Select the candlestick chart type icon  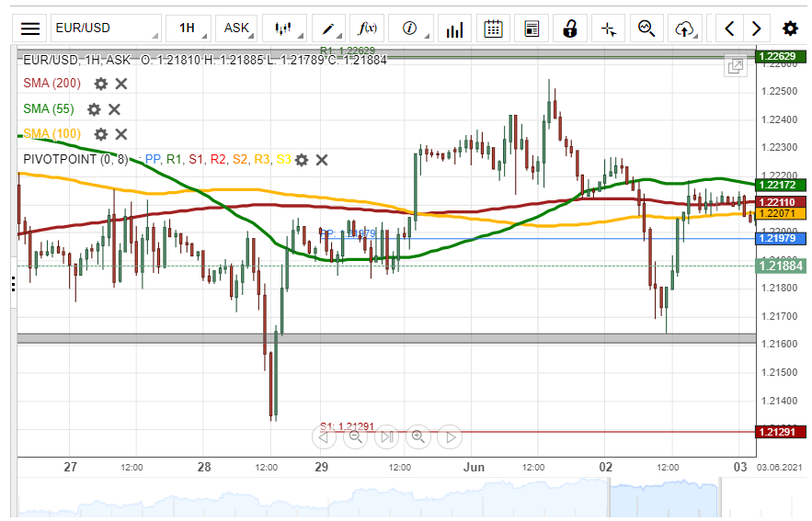coord(285,28)
